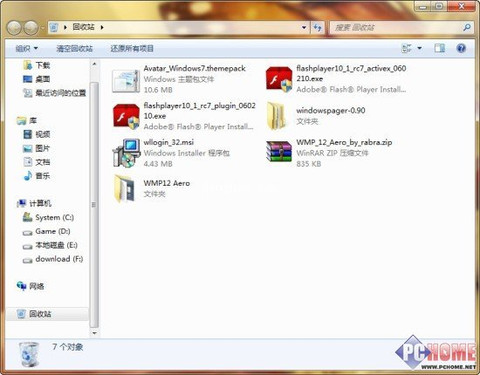The height and width of the screenshot is (375, 480).
Task: Minimize the Recycle Bin window
Action: (423, 6)
